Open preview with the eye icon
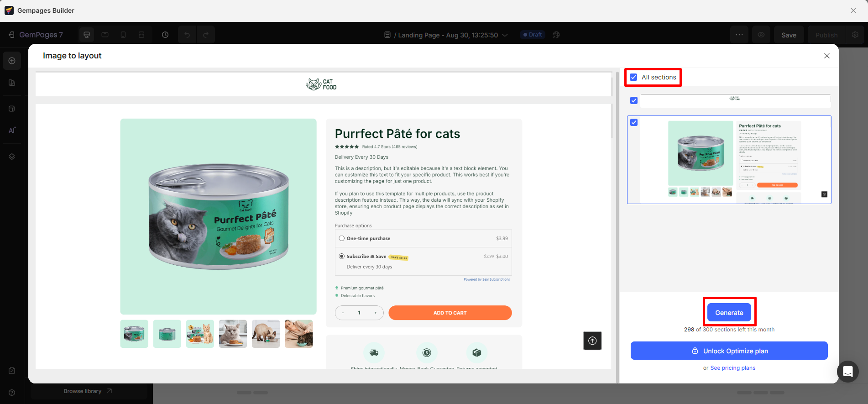Viewport: 868px width, 404px height. [x=761, y=34]
